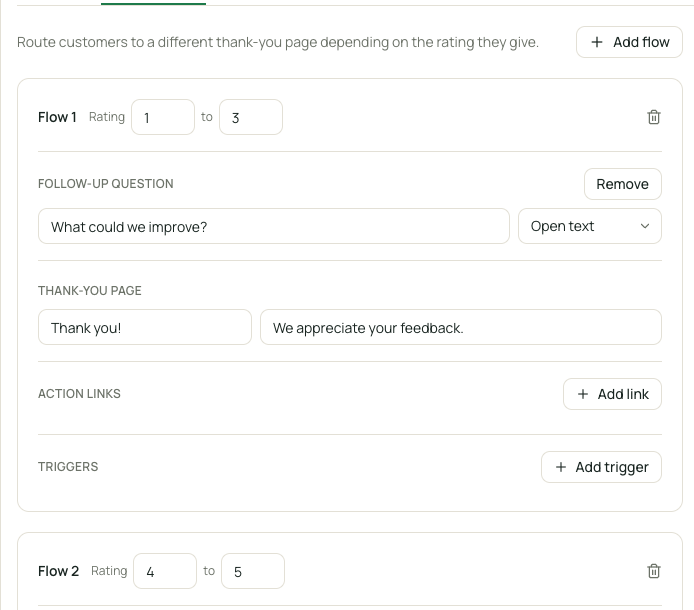Remove the follow-up question

click(622, 184)
